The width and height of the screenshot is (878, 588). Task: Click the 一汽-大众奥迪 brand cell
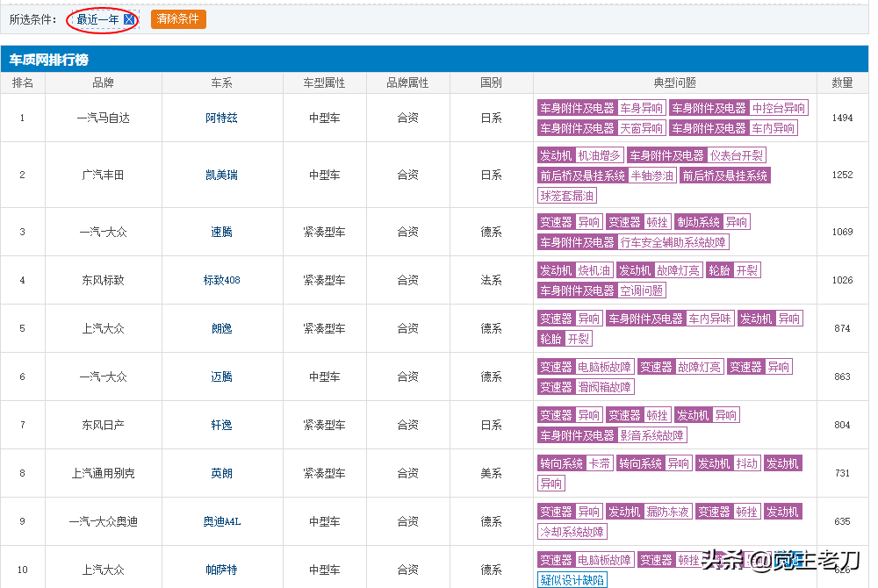click(x=103, y=521)
